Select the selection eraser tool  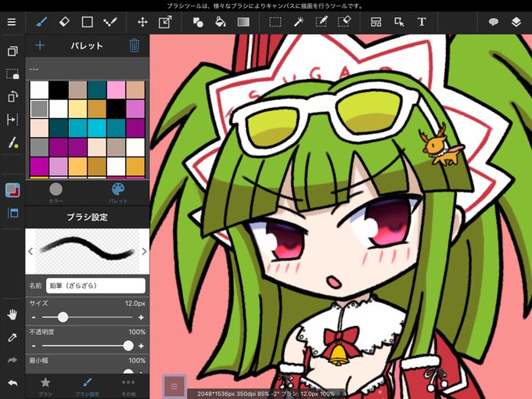pyautogui.click(x=344, y=22)
